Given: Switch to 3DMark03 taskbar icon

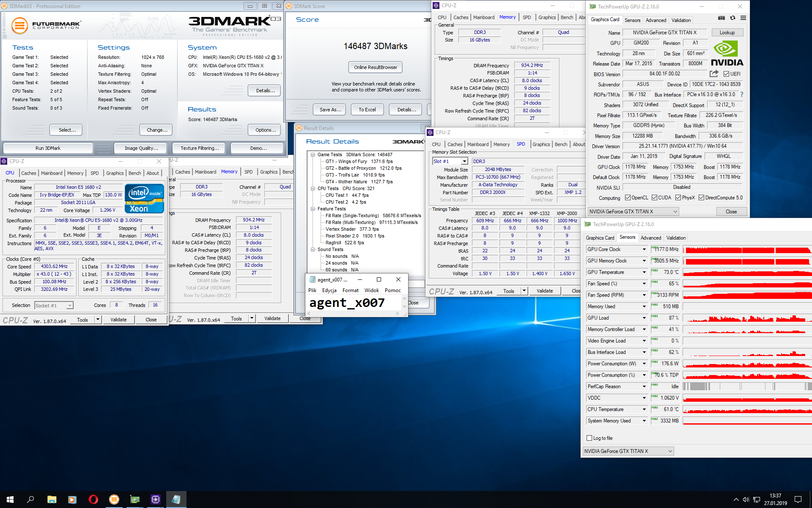Looking at the screenshot, I should (x=114, y=500).
